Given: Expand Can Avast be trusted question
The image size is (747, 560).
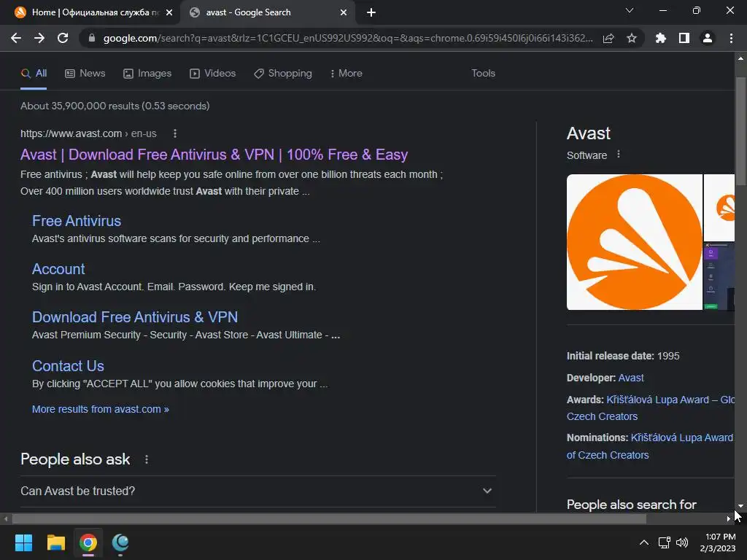Looking at the screenshot, I should pyautogui.click(x=258, y=491).
